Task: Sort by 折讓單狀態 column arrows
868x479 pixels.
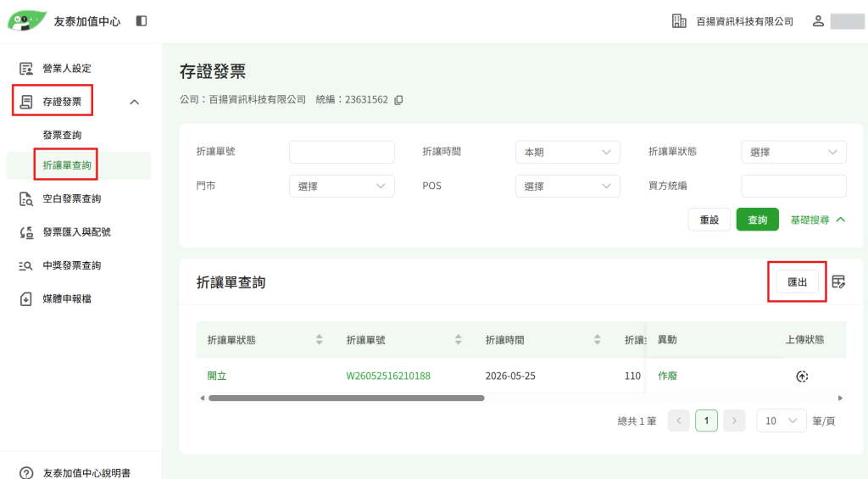Action: (x=319, y=339)
